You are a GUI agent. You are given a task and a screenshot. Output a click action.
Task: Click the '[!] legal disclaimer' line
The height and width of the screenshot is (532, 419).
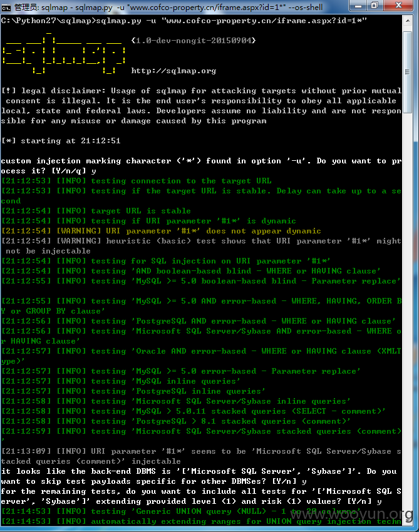[x=201, y=91]
